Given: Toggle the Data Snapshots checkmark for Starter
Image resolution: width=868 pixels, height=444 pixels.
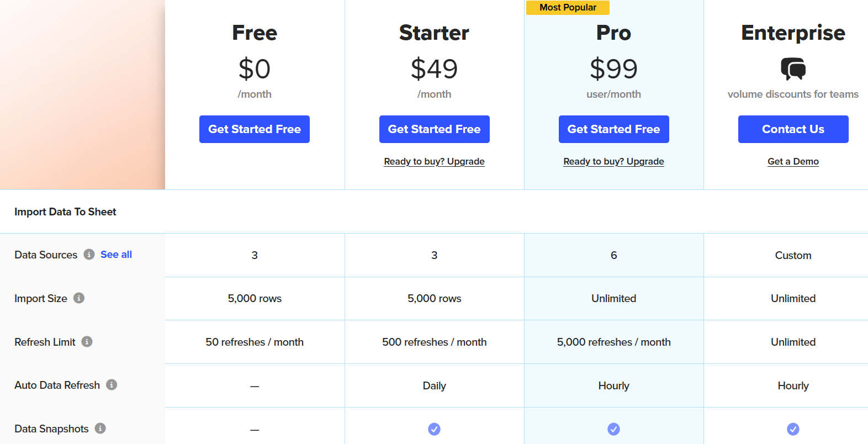Looking at the screenshot, I should [434, 429].
